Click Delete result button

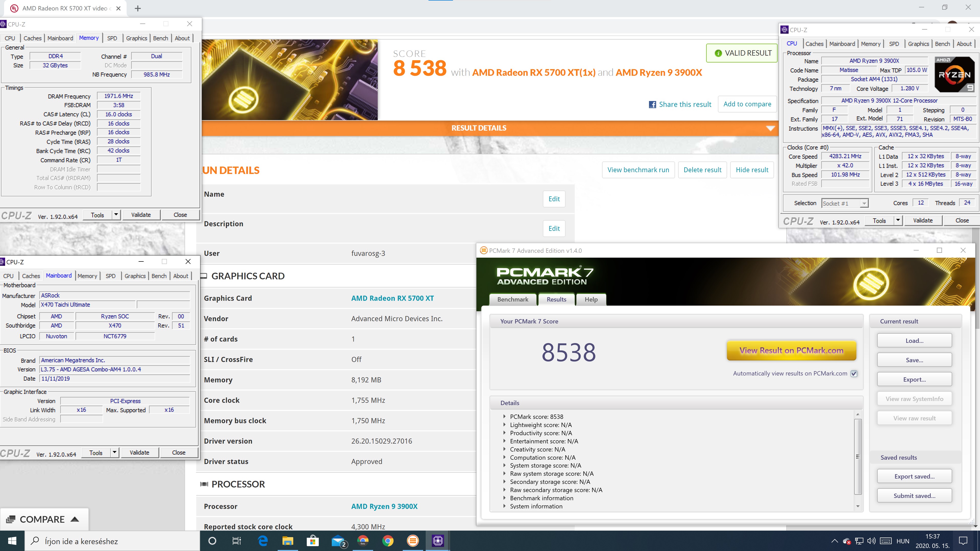coord(702,170)
